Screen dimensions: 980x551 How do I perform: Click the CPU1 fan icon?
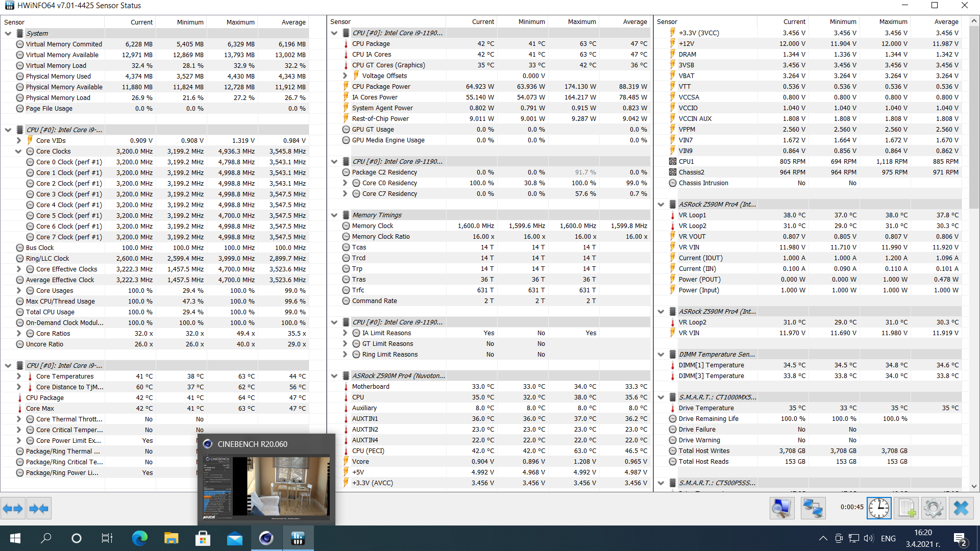(672, 161)
